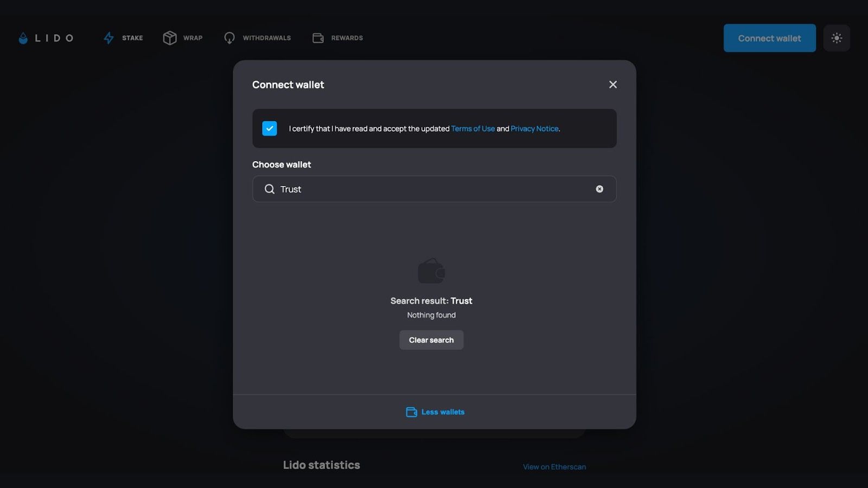Click the empty wallet illustration icon

click(x=431, y=271)
